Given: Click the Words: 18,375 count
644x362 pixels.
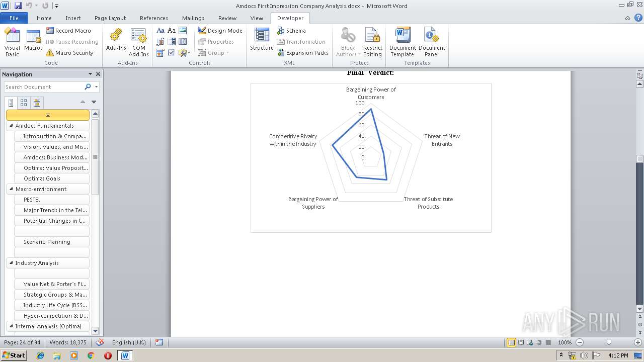Looking at the screenshot, I should point(68,342).
